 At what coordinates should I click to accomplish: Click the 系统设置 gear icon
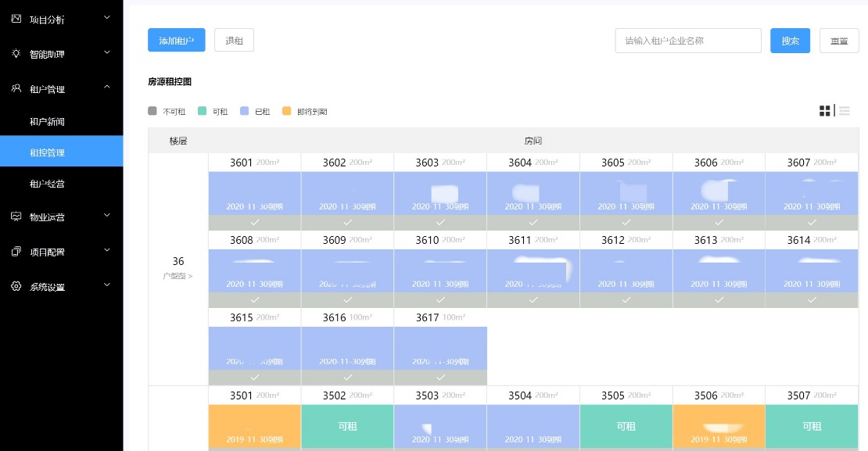(16, 286)
